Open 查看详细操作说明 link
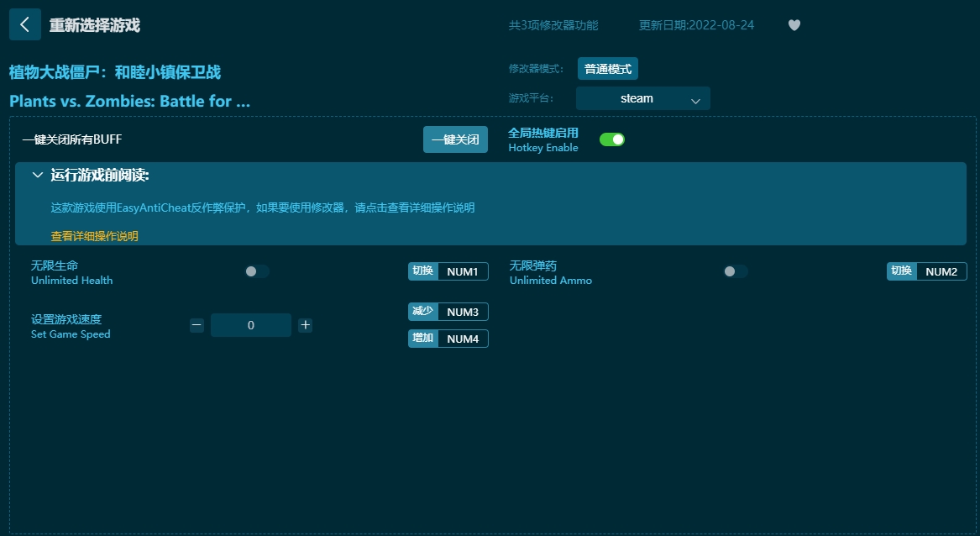Viewport: 980px width, 536px height. (94, 236)
